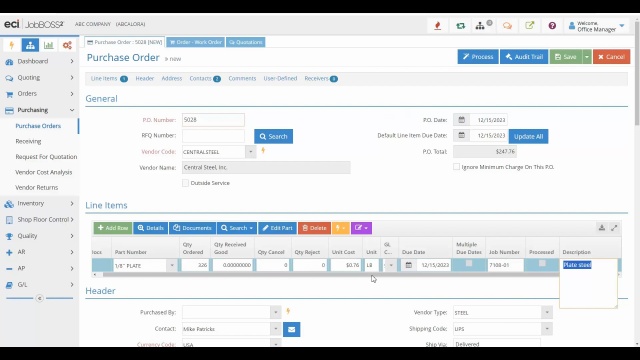Click the Audit Trail button

(x=524, y=57)
